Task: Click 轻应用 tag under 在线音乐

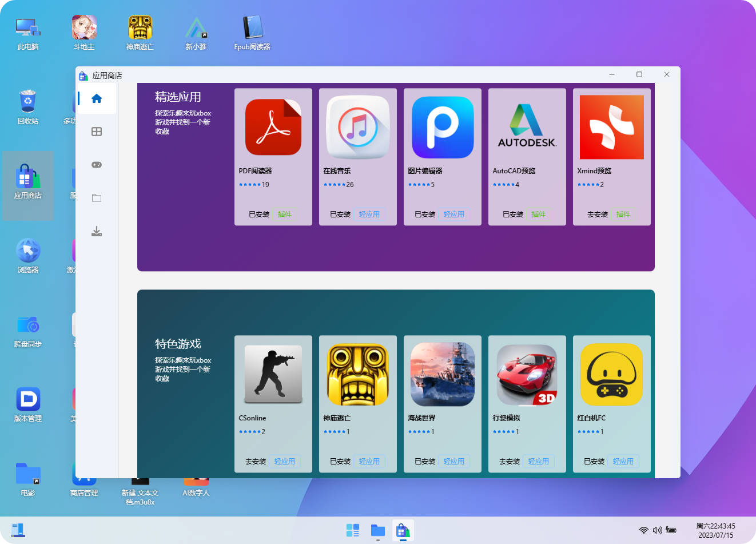Action: 369,215
